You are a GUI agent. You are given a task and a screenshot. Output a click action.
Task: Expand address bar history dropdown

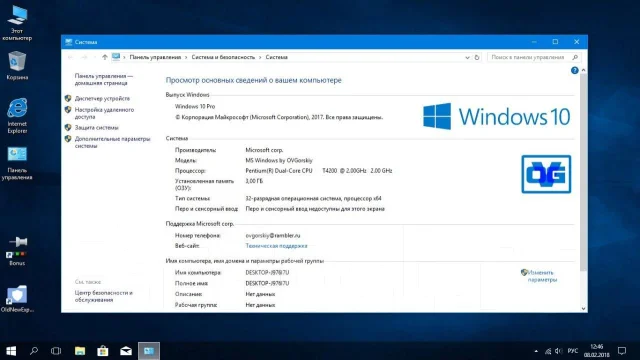click(467, 58)
